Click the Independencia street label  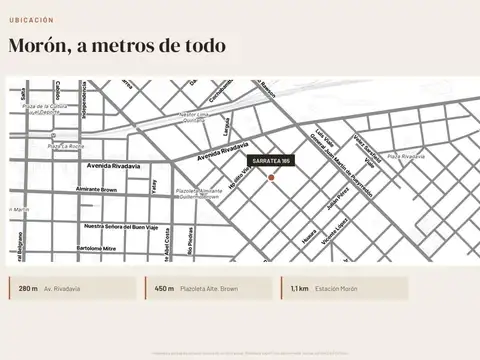tap(84, 100)
